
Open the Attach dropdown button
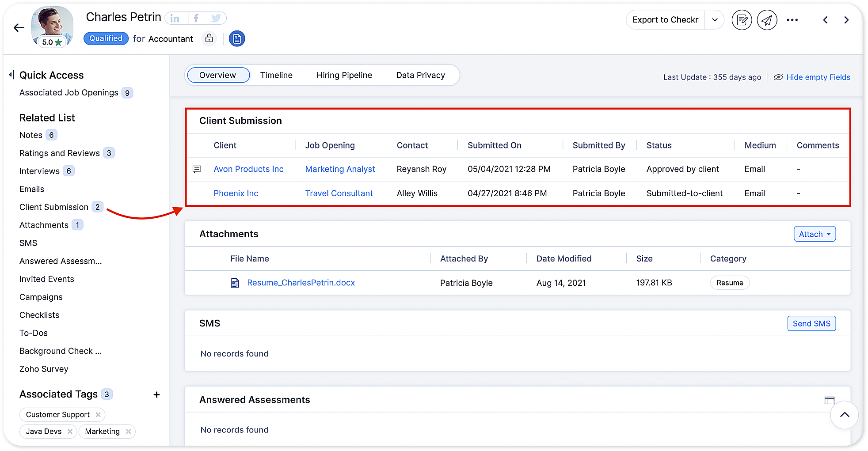(815, 234)
